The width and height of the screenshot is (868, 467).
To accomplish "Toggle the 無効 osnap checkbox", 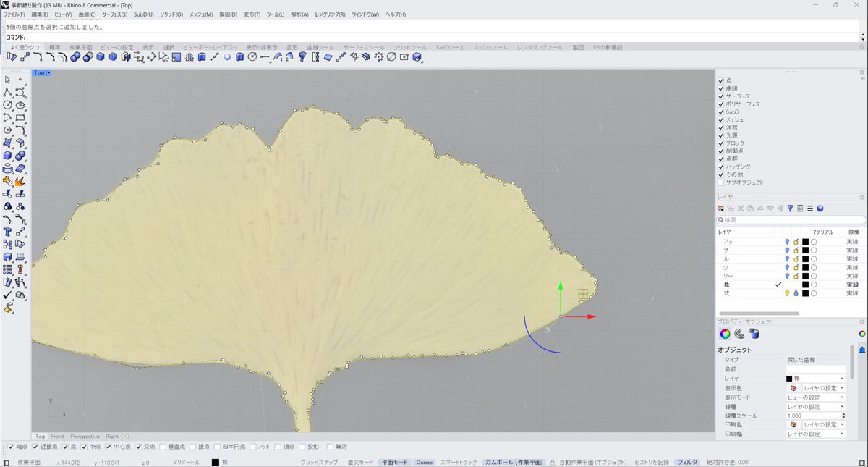I will pyautogui.click(x=331, y=447).
